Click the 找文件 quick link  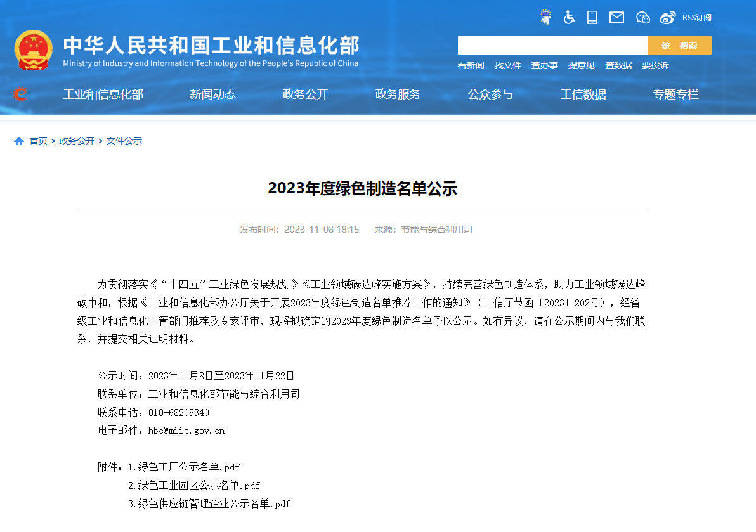507,65
